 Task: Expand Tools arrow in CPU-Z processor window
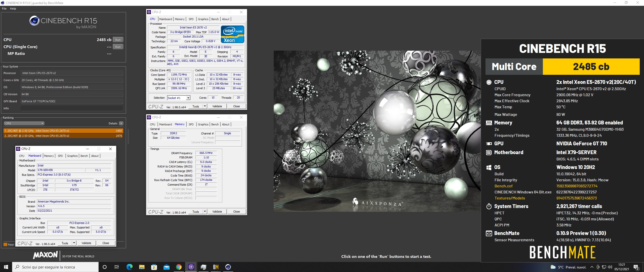[x=205, y=106]
